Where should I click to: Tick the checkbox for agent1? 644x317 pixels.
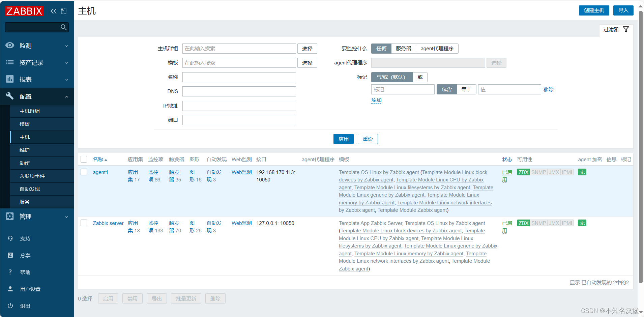[x=84, y=172]
